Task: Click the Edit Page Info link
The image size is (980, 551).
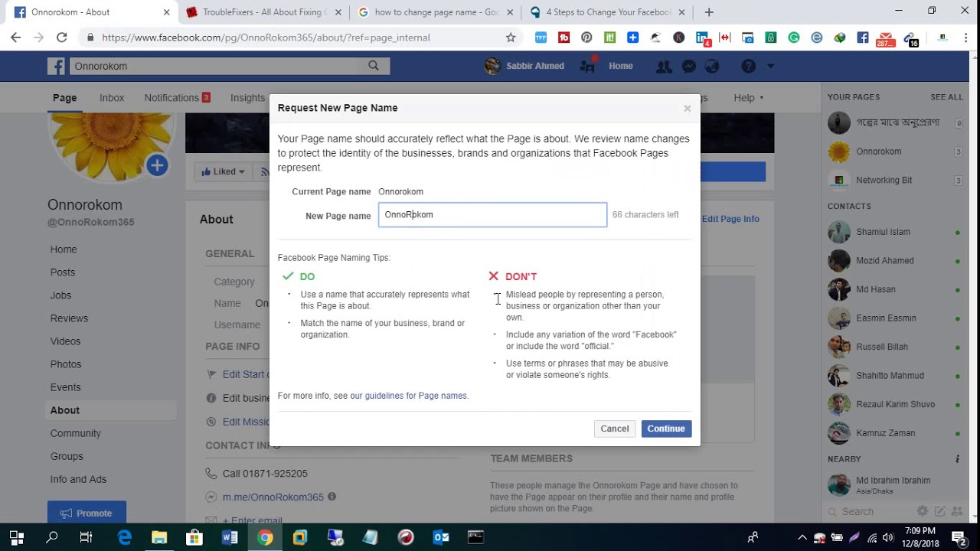Action: tap(730, 219)
